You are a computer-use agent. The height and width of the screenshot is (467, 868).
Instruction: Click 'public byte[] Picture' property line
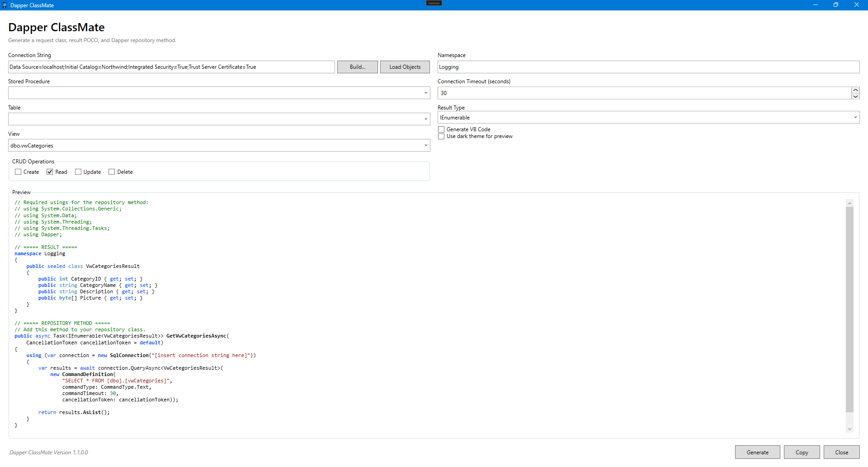(x=90, y=298)
